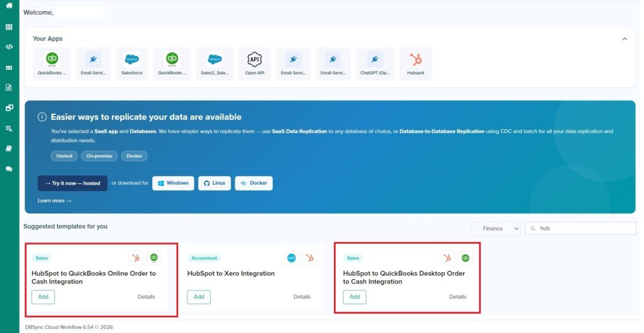Open the Email Servi tile beside Salesforce
644x333 pixels.
coord(93,63)
